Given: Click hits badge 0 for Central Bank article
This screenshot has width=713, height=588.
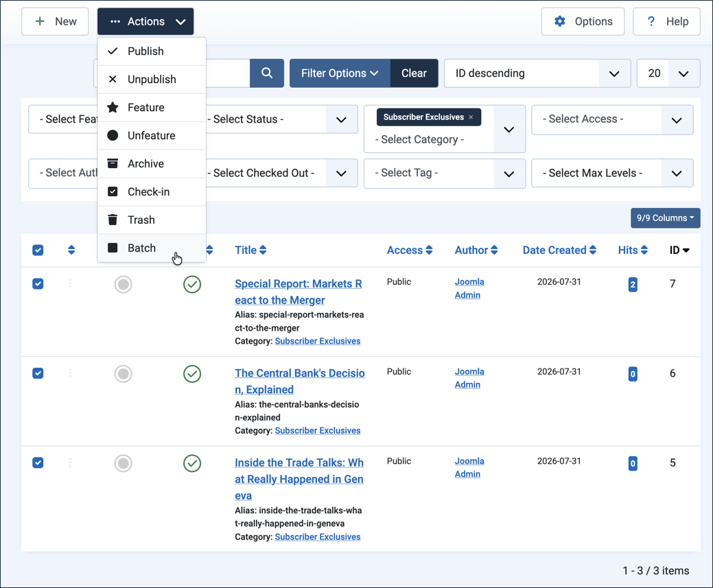Looking at the screenshot, I should click(632, 374).
